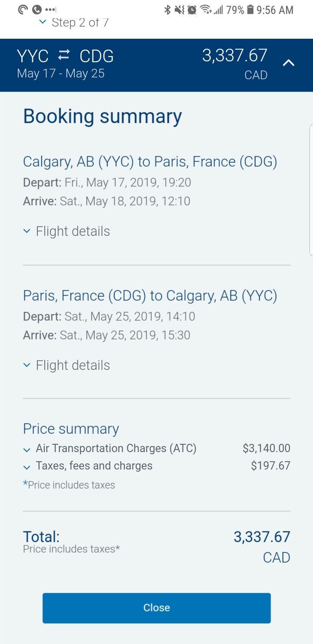Viewport: 313px width, 644px height.
Task: Tap the May 17 - May 25 date range
Action: click(x=61, y=73)
